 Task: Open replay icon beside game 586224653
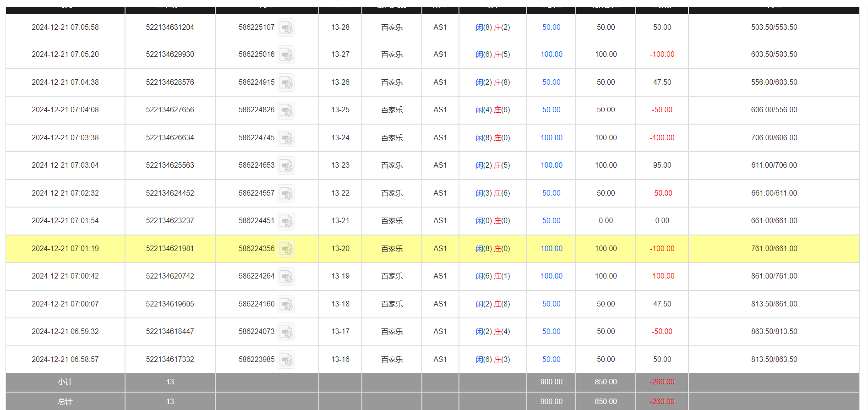tap(286, 166)
